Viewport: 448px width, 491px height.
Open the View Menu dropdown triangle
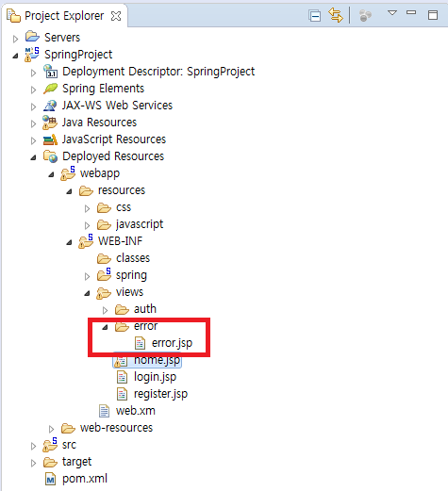coord(392,13)
